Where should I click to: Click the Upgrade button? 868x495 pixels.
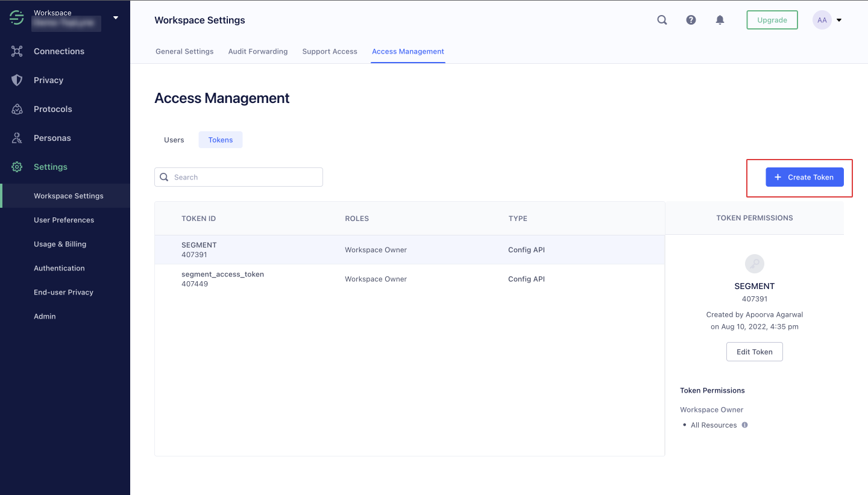(x=772, y=20)
